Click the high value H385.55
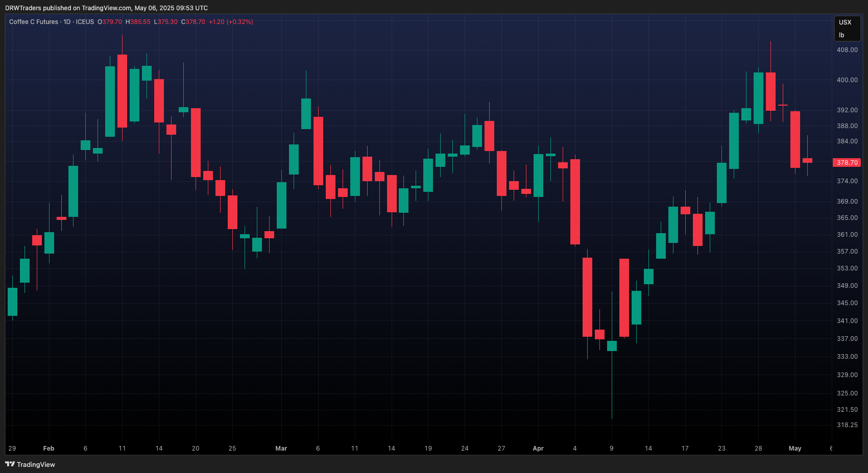The width and height of the screenshot is (868, 473). [x=138, y=22]
